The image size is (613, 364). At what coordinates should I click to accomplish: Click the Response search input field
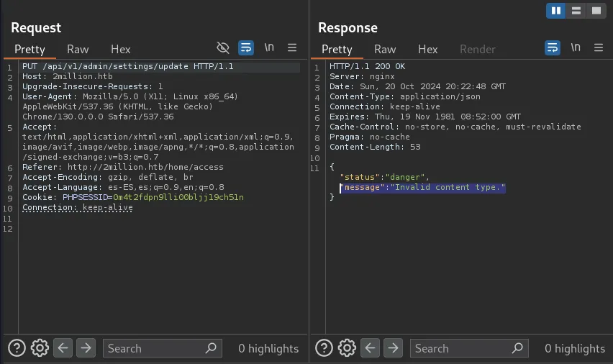click(461, 348)
